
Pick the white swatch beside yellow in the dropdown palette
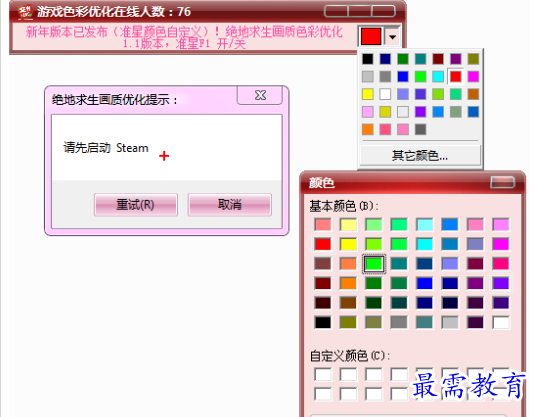point(385,94)
